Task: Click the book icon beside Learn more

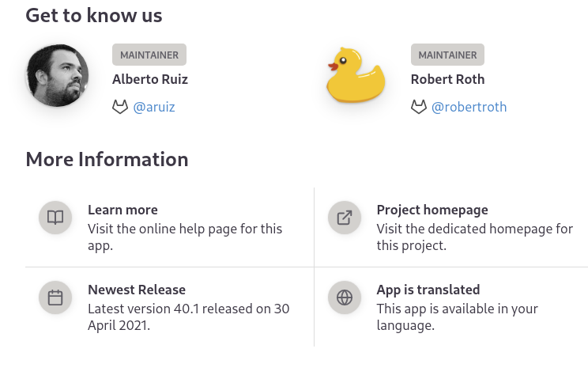Action: 55,218
